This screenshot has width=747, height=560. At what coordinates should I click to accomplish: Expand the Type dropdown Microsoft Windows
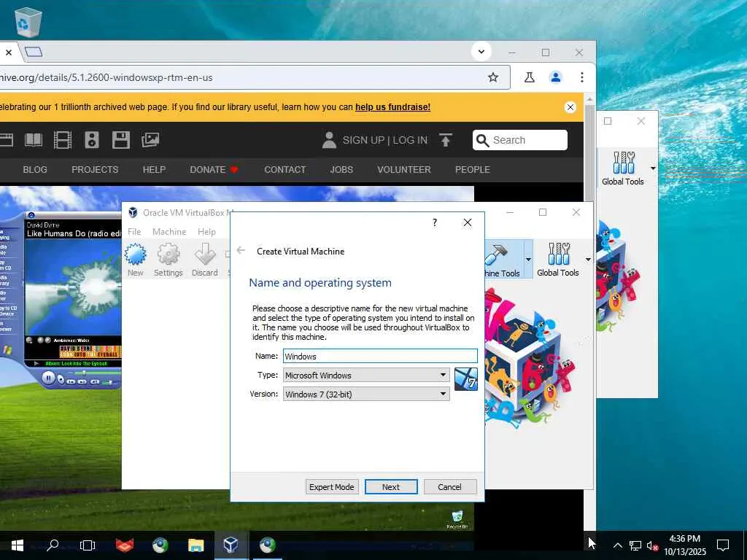(366, 375)
